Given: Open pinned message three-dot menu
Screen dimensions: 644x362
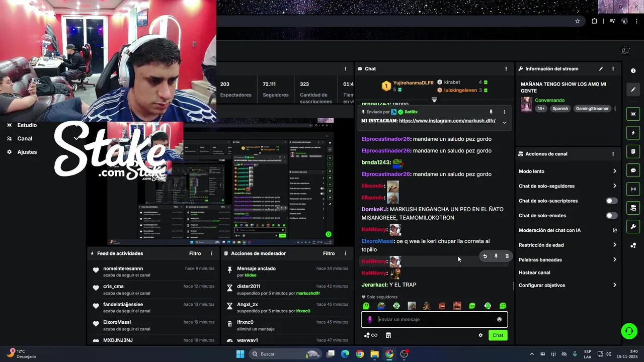Looking at the screenshot, I should click(x=504, y=112).
